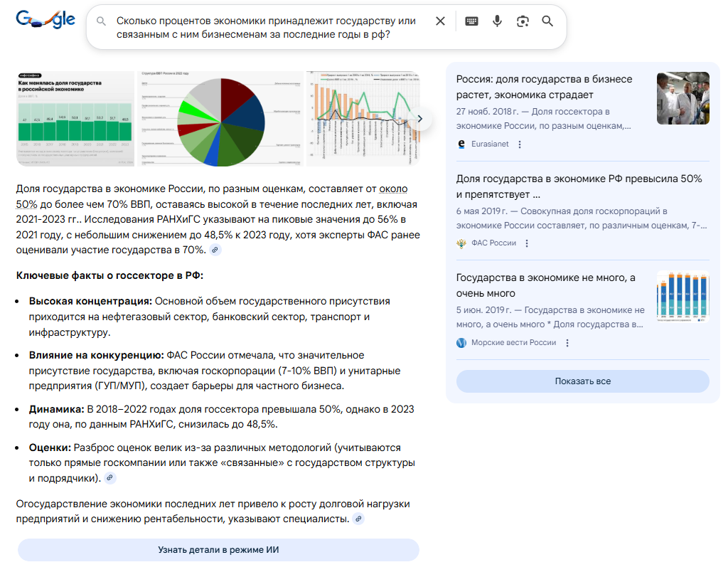Open the on-screen keyboard icon
This screenshot has height=572, width=728.
[x=471, y=21]
